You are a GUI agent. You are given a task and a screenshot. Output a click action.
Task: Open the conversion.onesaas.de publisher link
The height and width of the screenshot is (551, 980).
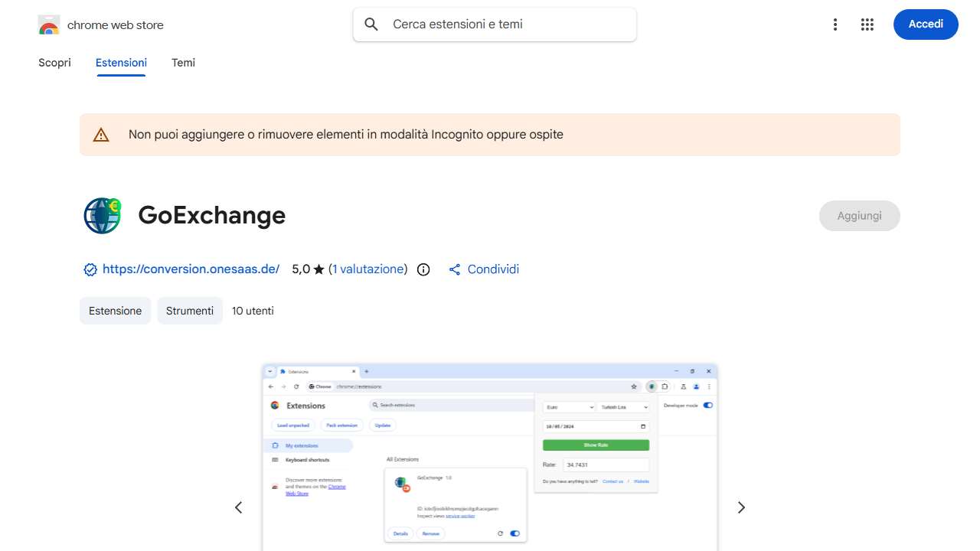click(x=191, y=269)
